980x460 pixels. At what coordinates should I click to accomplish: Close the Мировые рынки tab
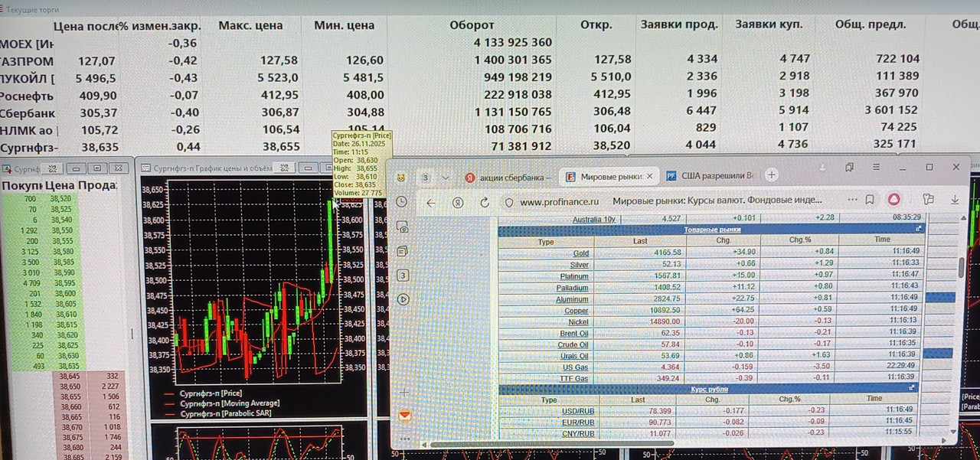pos(650,176)
